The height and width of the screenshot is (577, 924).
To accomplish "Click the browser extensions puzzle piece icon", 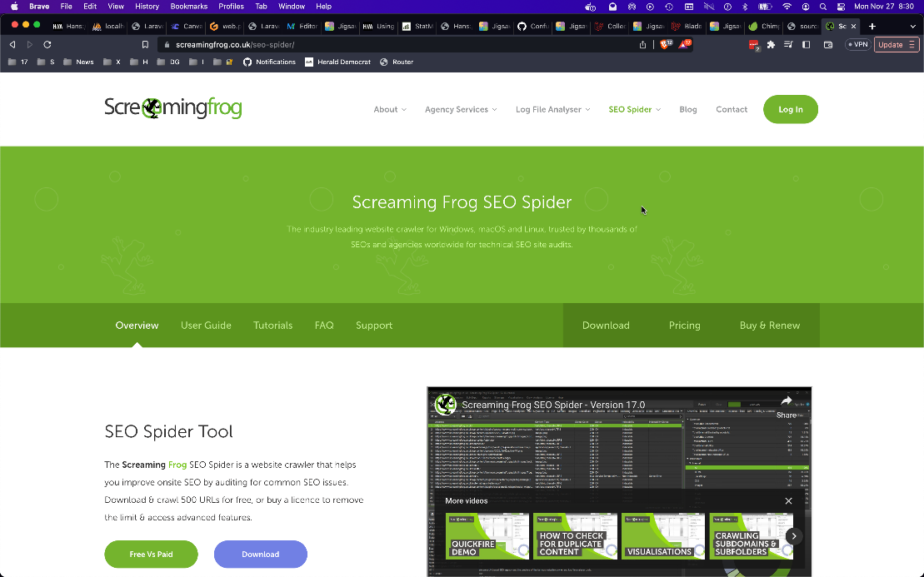I will pyautogui.click(x=771, y=44).
